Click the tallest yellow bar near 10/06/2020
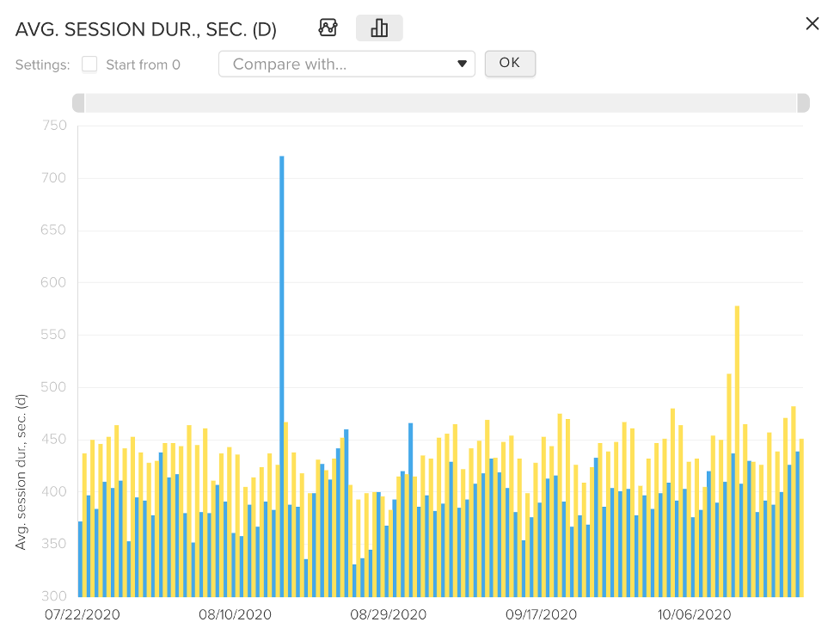 pos(737,451)
